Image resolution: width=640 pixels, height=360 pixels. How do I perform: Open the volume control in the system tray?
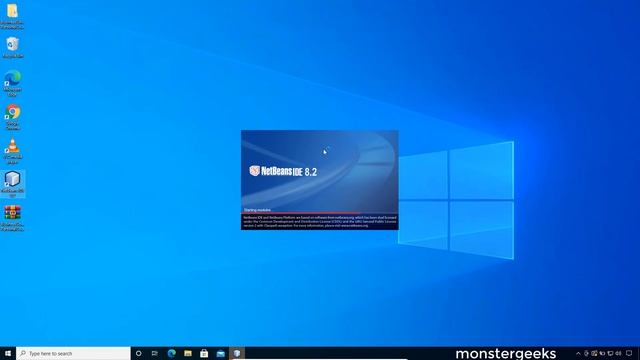(618, 353)
